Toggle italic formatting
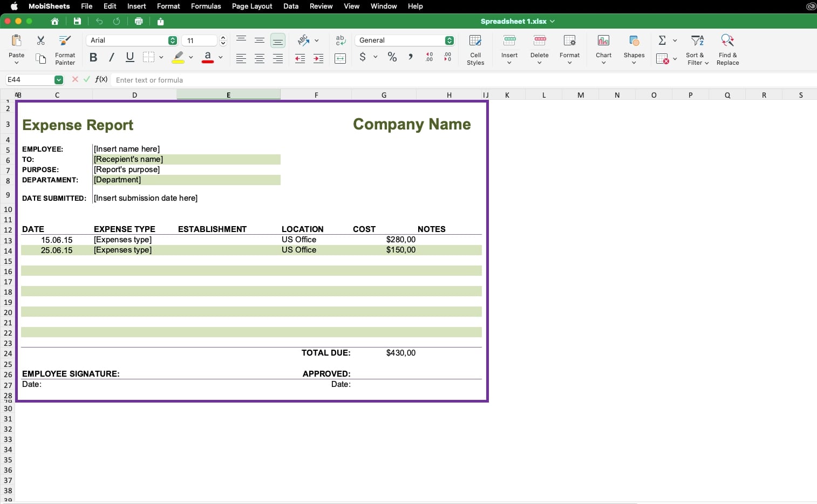Image resolution: width=817 pixels, height=504 pixels. point(112,57)
